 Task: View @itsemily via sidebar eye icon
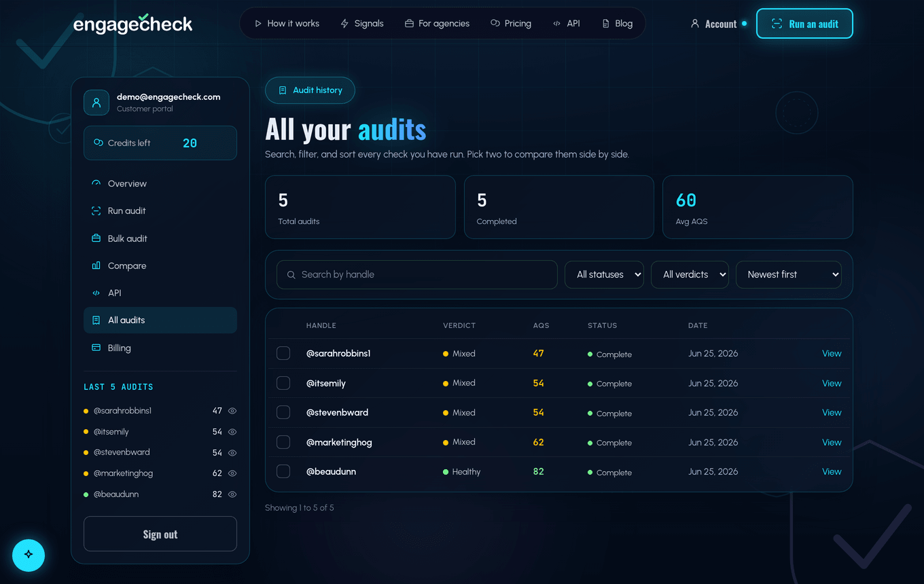pos(232,432)
